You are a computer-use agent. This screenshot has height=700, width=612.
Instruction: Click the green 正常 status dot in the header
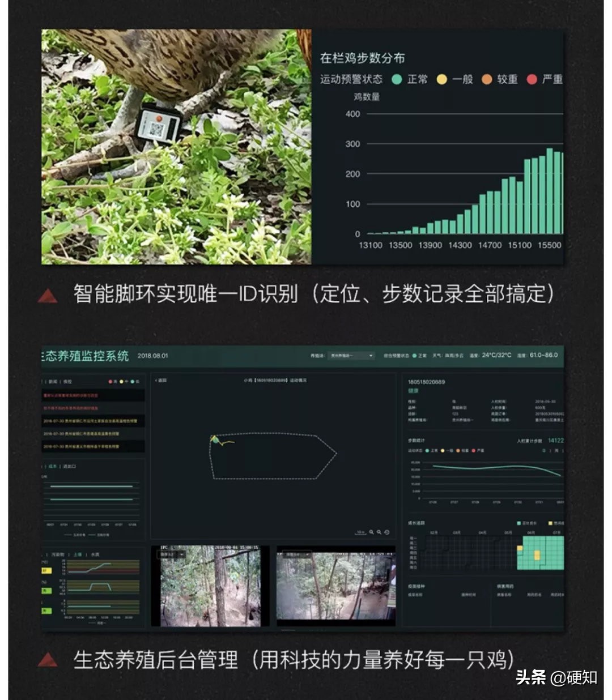(413, 356)
